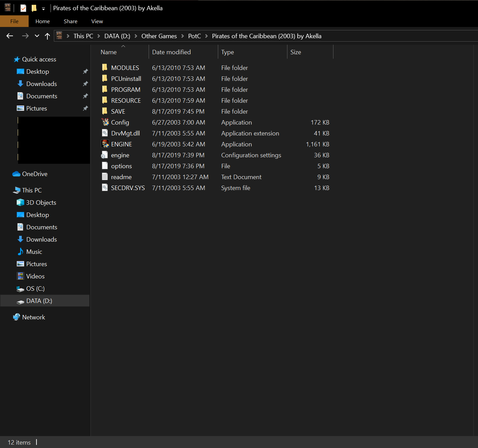Screen dimensions: 478x448
Task: Click DATA (D:) in the address breadcrumb
Action: point(117,36)
